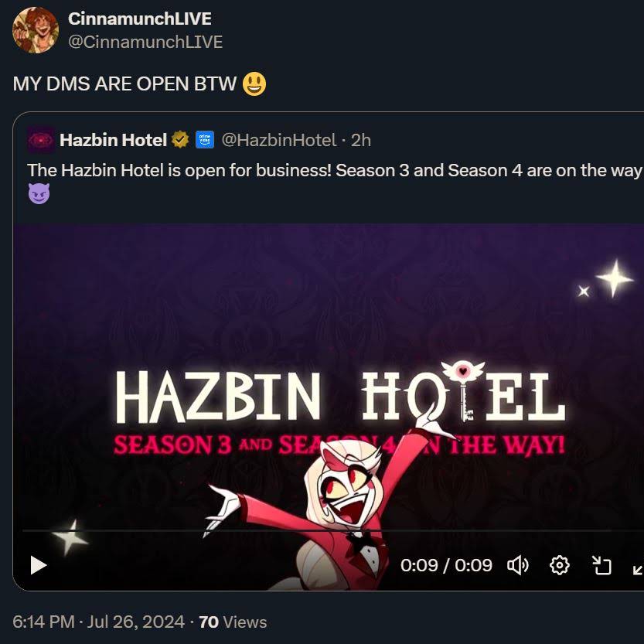Open quoted post text about Season 3 and 4
Screen dimensions: 644x644
pos(335,182)
